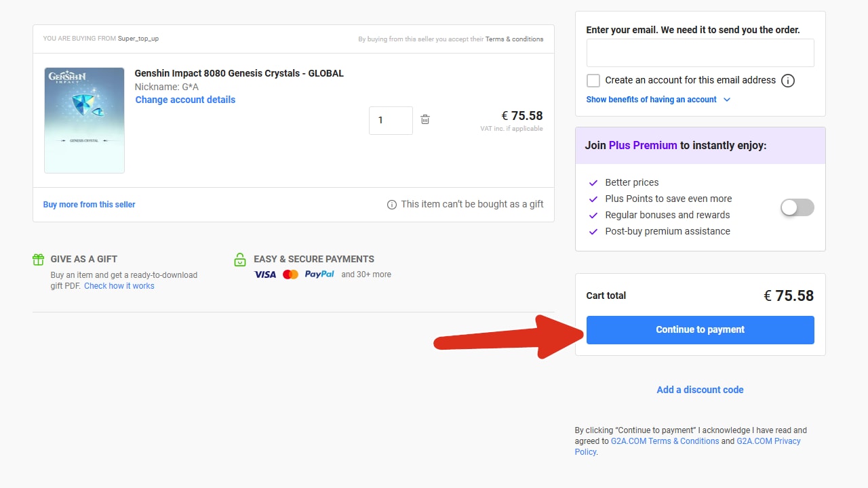
Task: Click 'Change account details' link
Action: pyautogui.click(x=185, y=100)
